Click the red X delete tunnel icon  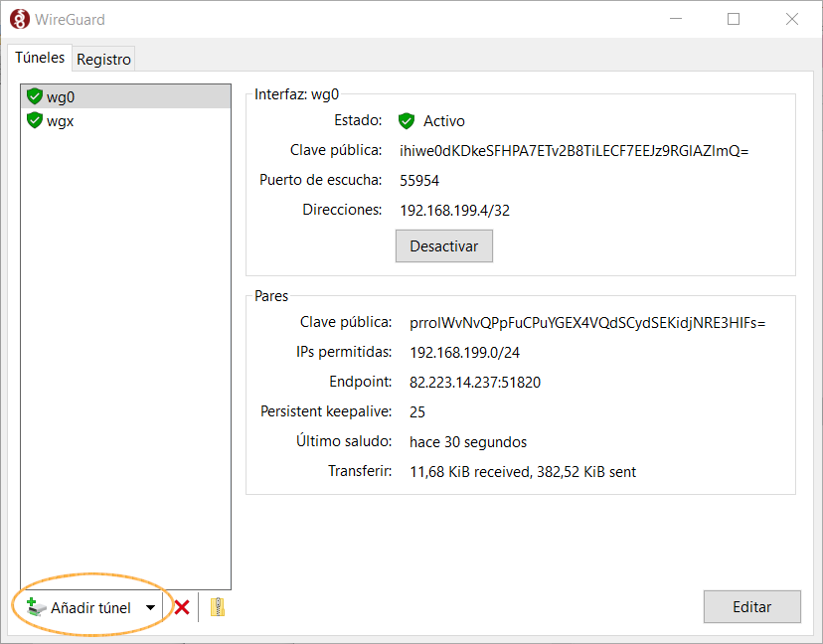pyautogui.click(x=182, y=607)
